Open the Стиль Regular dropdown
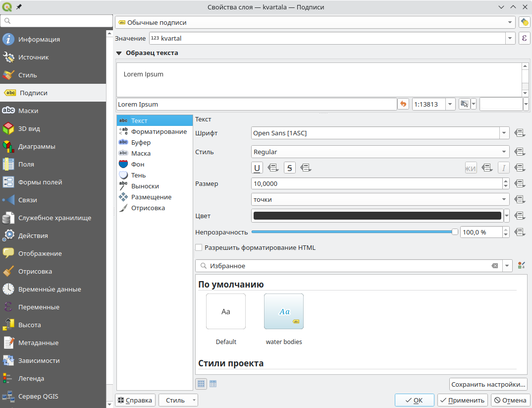The height and width of the screenshot is (408, 532). click(380, 152)
